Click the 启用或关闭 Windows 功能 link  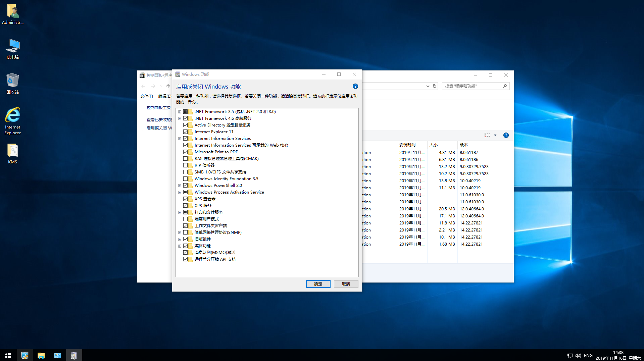coord(159,128)
